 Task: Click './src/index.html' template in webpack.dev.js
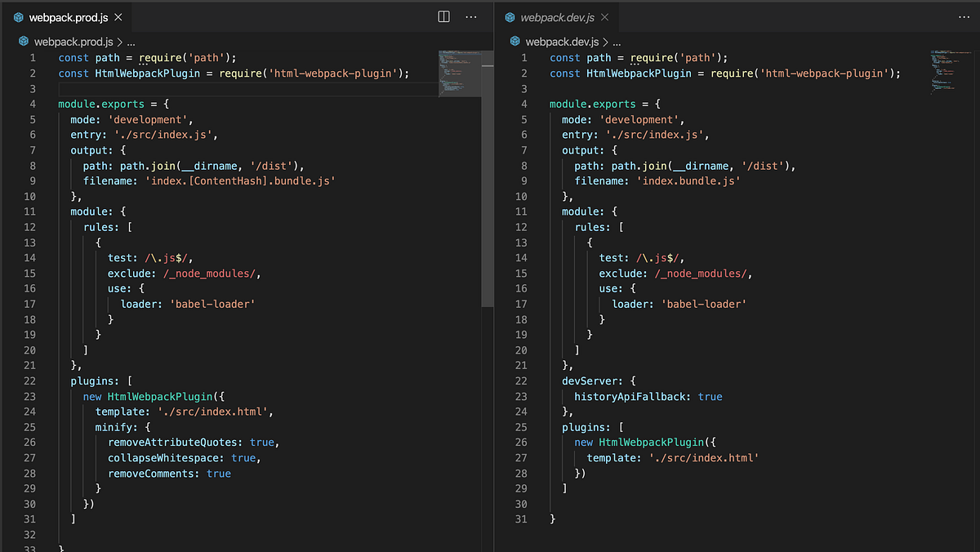click(704, 457)
